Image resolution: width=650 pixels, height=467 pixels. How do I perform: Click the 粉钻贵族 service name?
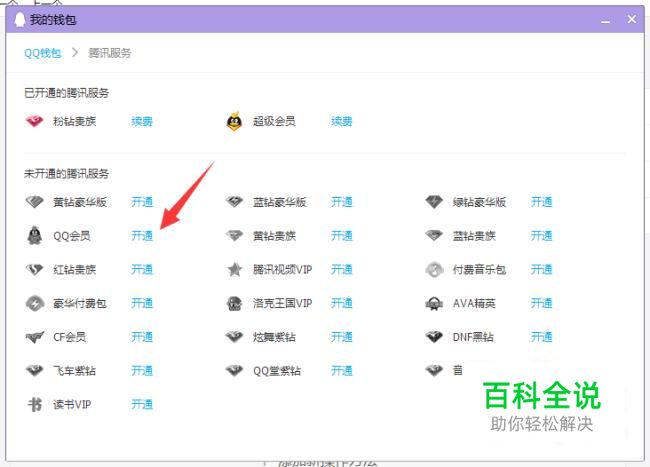coord(75,121)
